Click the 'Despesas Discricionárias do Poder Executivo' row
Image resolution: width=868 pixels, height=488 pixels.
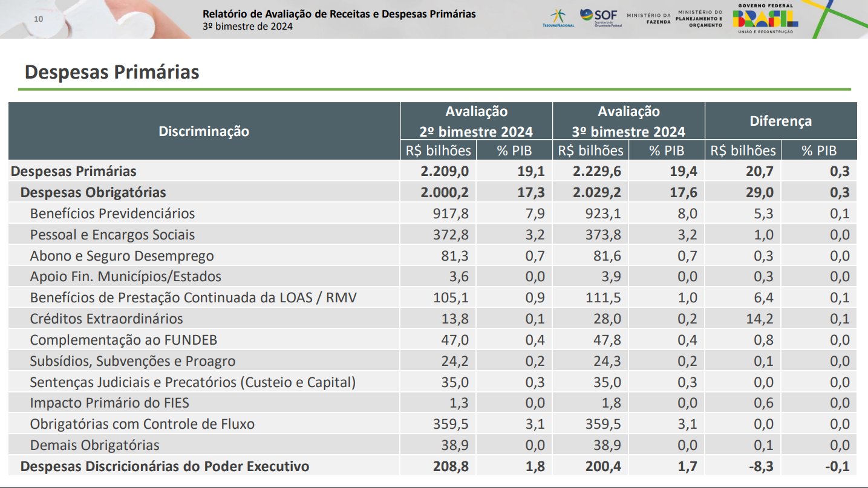tap(165, 466)
